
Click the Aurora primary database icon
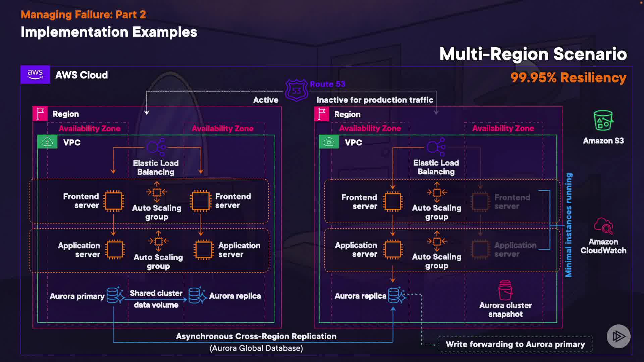point(115,295)
